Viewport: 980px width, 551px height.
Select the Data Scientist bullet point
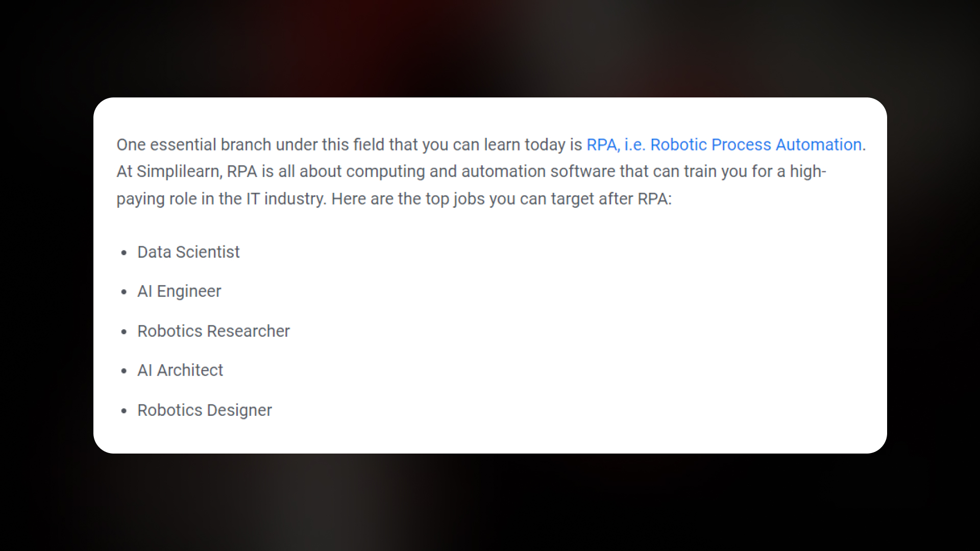point(188,251)
